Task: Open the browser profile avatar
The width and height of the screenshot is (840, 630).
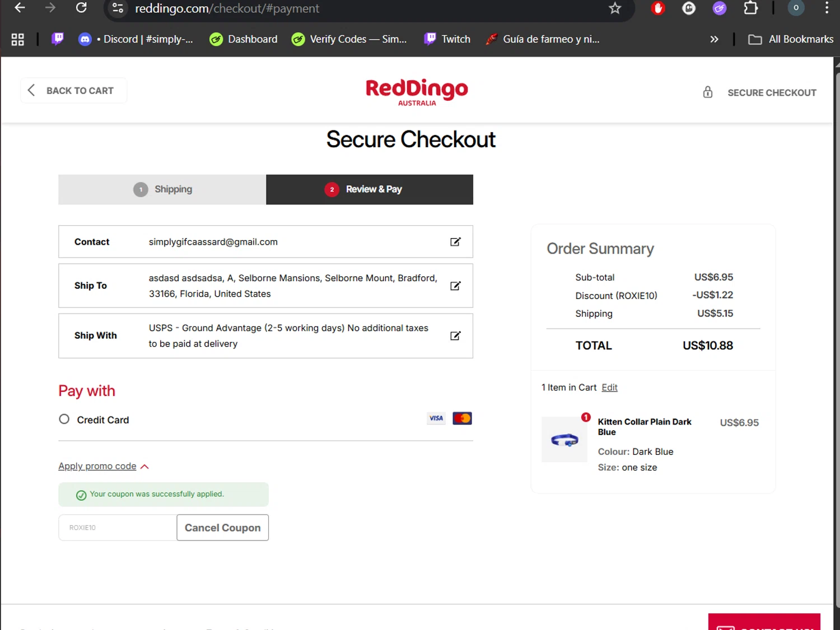Action: pos(796,8)
